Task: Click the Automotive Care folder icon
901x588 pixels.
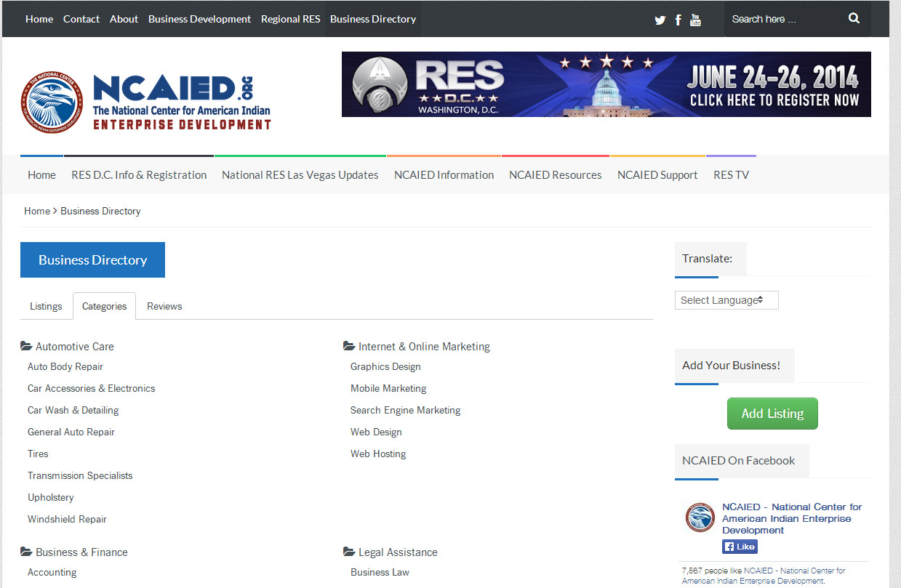Action: [26, 347]
